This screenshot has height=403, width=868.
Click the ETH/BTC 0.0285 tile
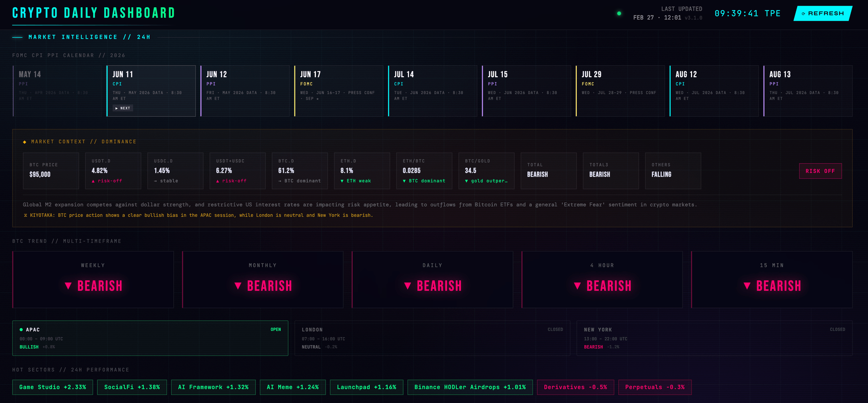click(424, 171)
